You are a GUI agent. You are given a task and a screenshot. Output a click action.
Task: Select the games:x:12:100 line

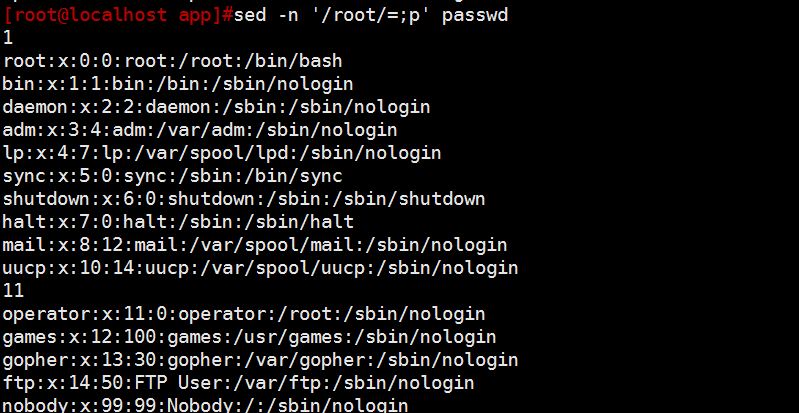coord(249,337)
